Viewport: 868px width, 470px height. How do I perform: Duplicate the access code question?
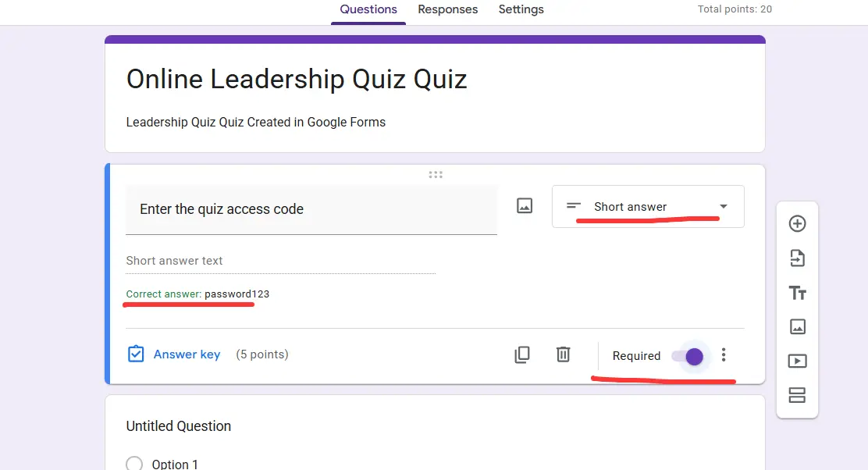click(x=522, y=354)
